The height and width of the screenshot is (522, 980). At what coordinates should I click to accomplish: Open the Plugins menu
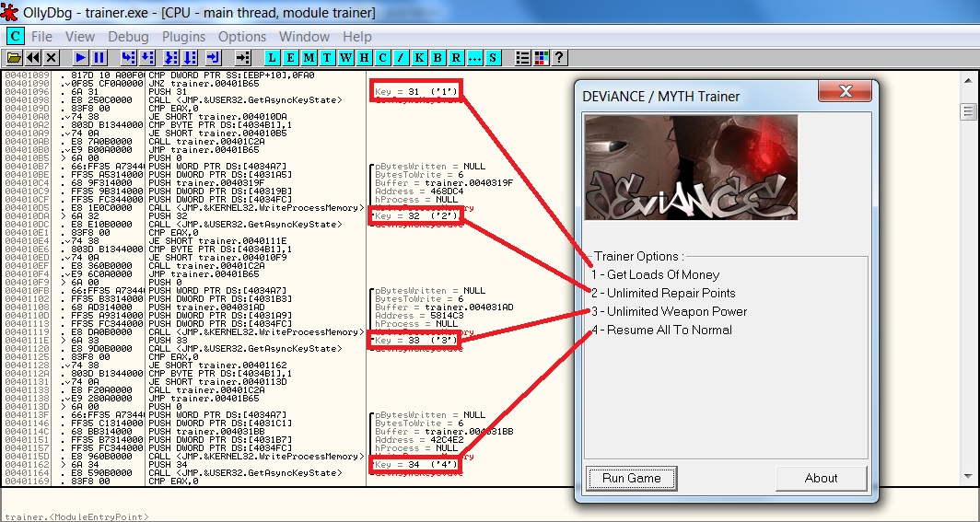click(184, 36)
